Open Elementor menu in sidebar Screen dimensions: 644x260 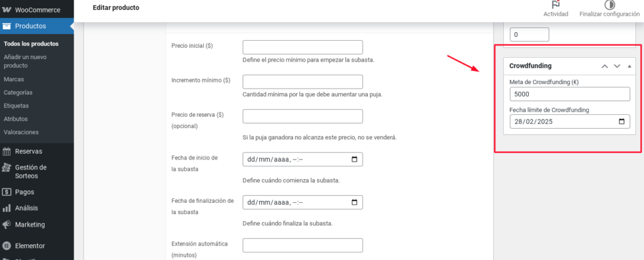coord(37,246)
